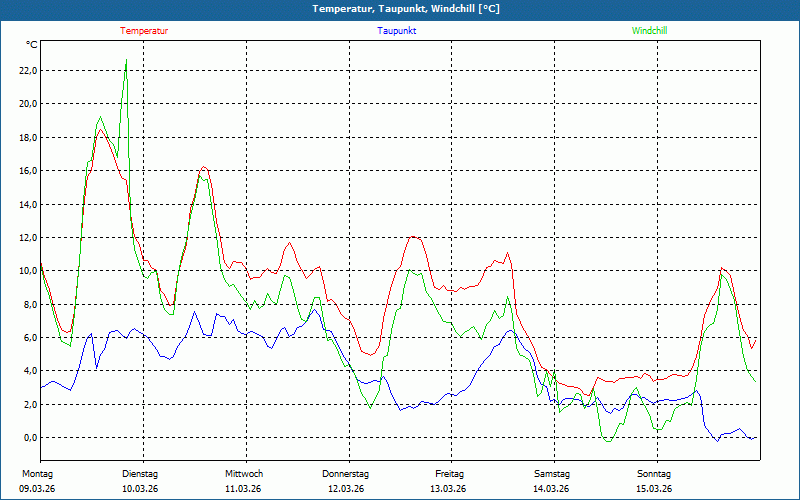Screen dimensions: 800x500
Task: Click the Sonntag day label
Action: pyautogui.click(x=654, y=474)
